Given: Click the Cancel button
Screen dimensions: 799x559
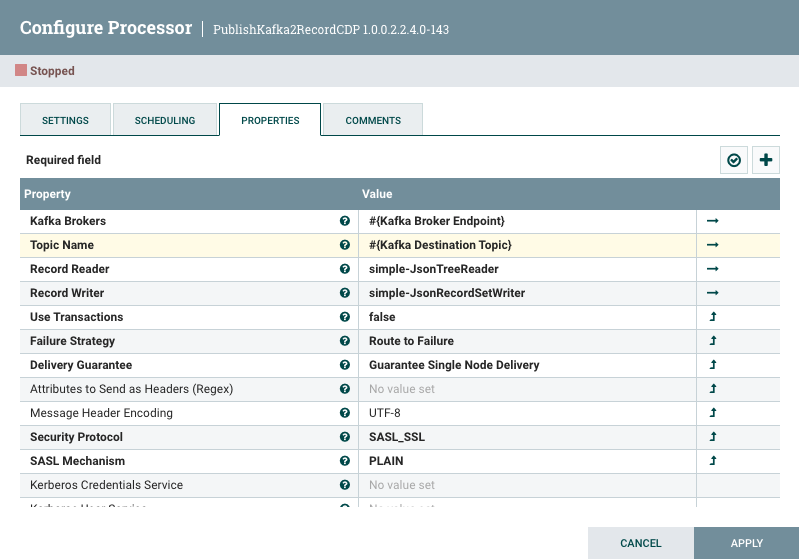Looking at the screenshot, I should [640, 543].
